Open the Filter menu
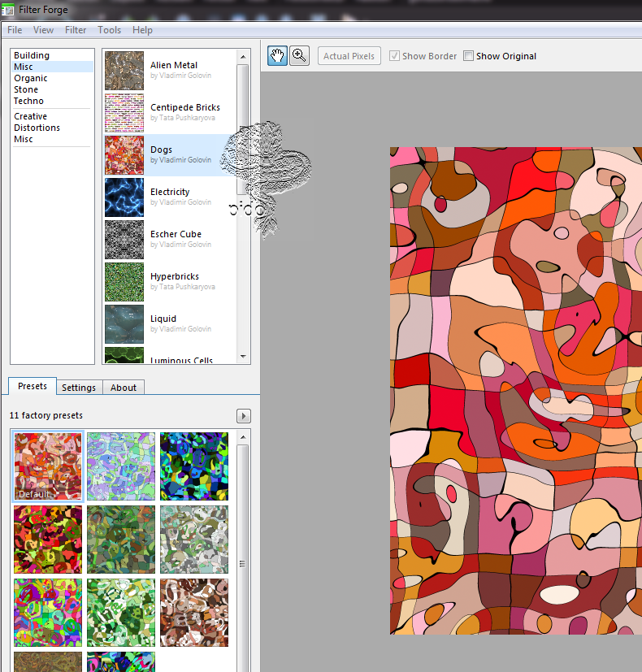 (x=76, y=30)
